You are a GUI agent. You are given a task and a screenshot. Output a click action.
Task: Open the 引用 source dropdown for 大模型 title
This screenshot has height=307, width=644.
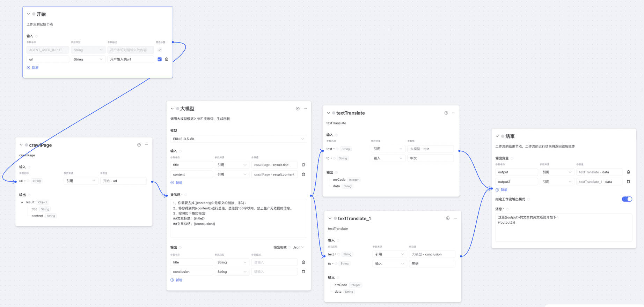click(x=232, y=165)
